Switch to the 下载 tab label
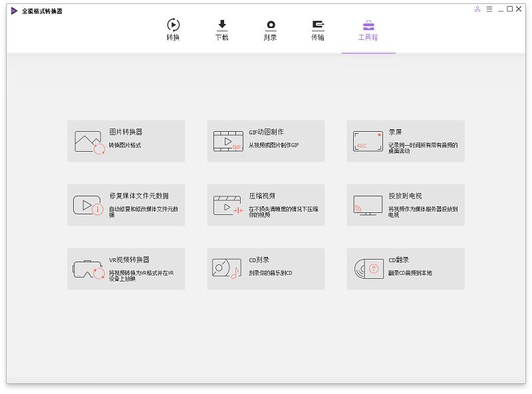The image size is (532, 394). click(x=222, y=37)
